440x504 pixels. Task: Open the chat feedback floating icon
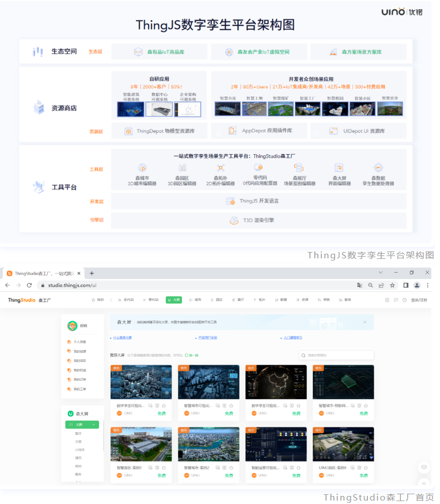click(424, 467)
